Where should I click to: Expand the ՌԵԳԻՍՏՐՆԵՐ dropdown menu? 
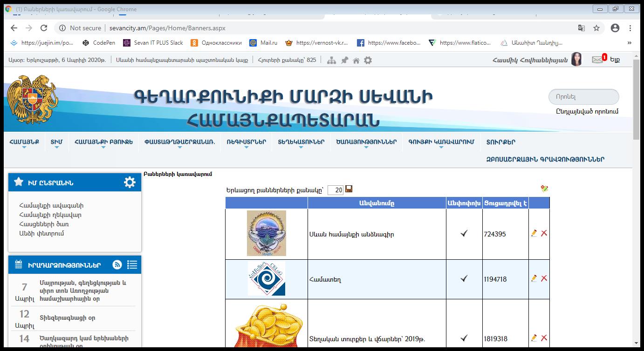click(x=247, y=142)
